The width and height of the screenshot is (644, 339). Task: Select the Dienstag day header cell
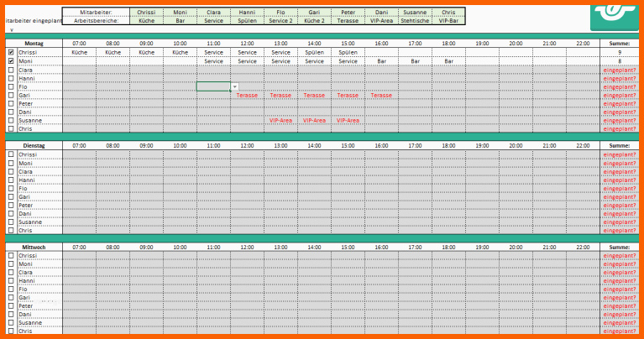pos(34,145)
